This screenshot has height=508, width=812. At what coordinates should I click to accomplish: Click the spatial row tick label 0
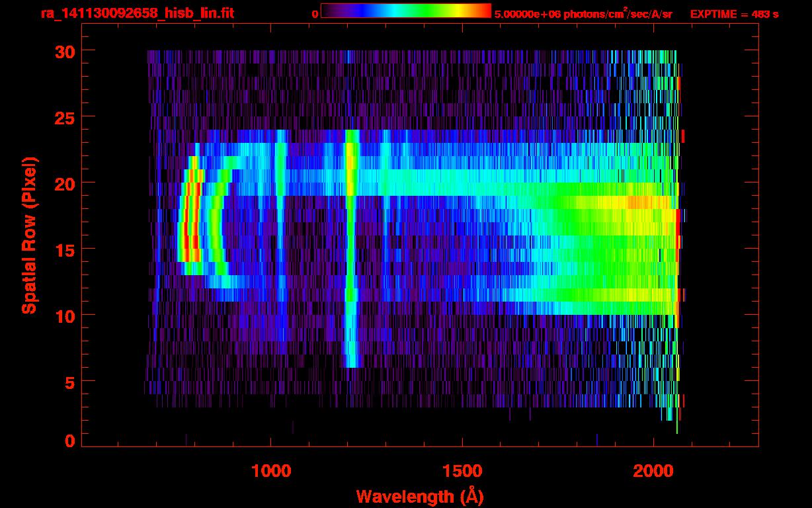click(x=71, y=441)
